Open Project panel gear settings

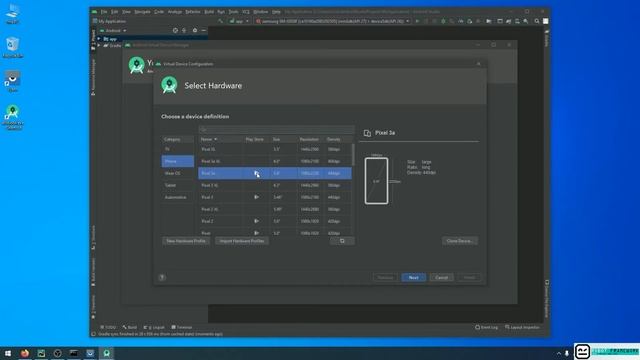(x=195, y=31)
